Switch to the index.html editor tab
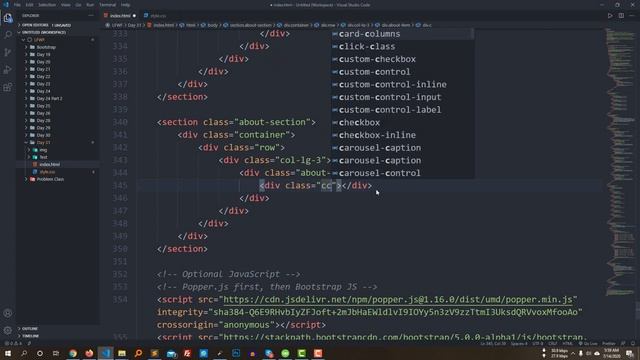 tap(120, 16)
